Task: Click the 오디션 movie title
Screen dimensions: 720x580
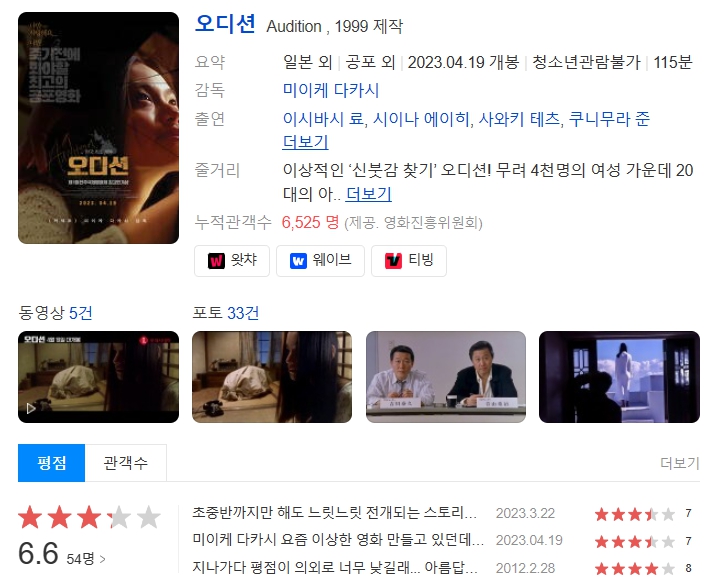Action: coord(225,24)
